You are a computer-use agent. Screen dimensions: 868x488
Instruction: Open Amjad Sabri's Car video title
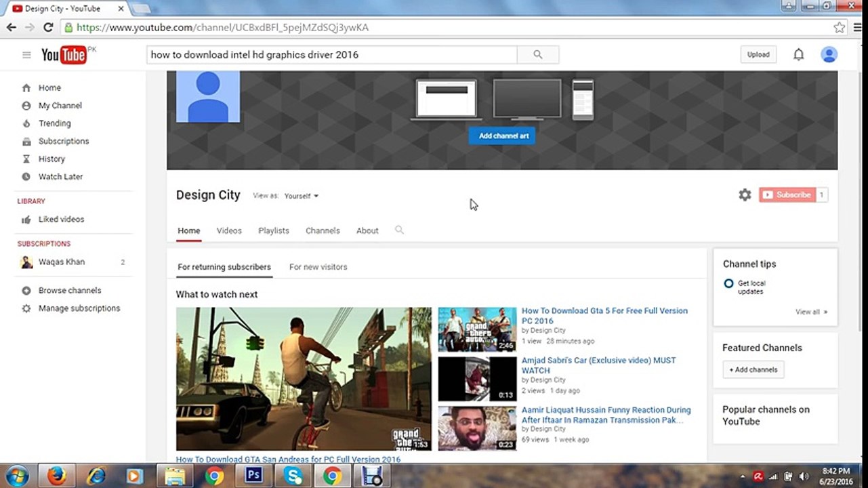(x=598, y=365)
